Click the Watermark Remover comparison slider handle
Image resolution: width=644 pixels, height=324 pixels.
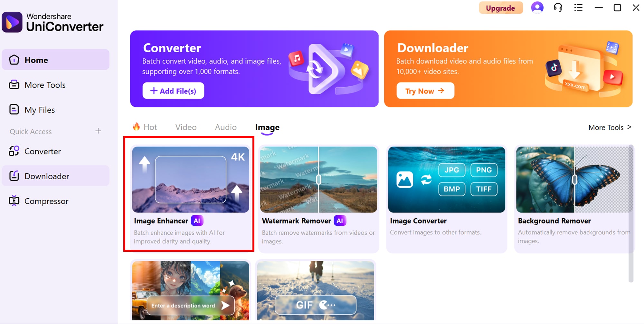(319, 180)
